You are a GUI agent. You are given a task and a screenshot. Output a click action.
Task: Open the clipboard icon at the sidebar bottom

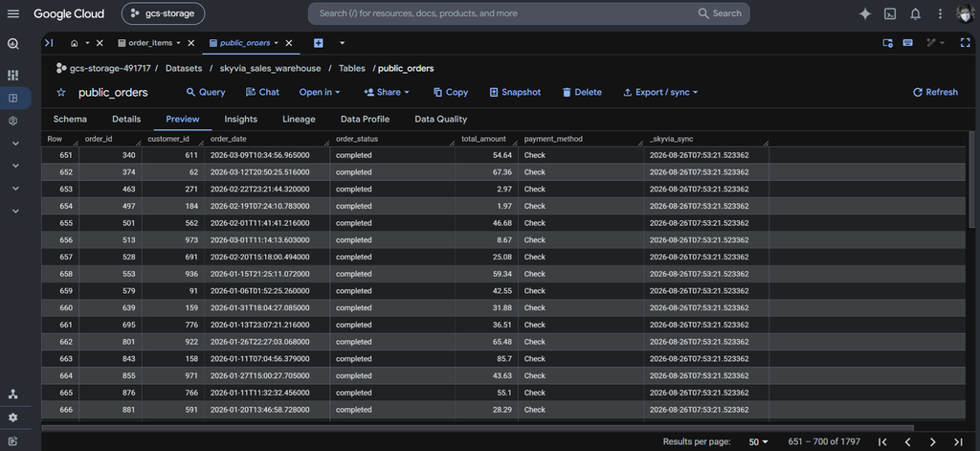(x=13, y=441)
